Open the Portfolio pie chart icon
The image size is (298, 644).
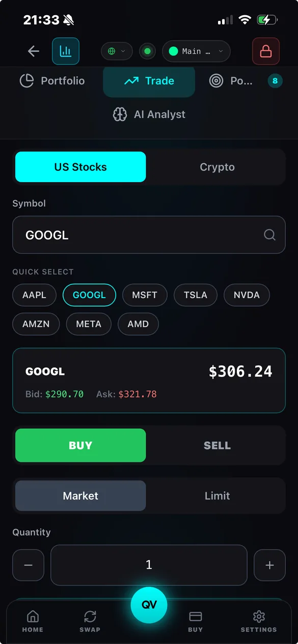[26, 80]
